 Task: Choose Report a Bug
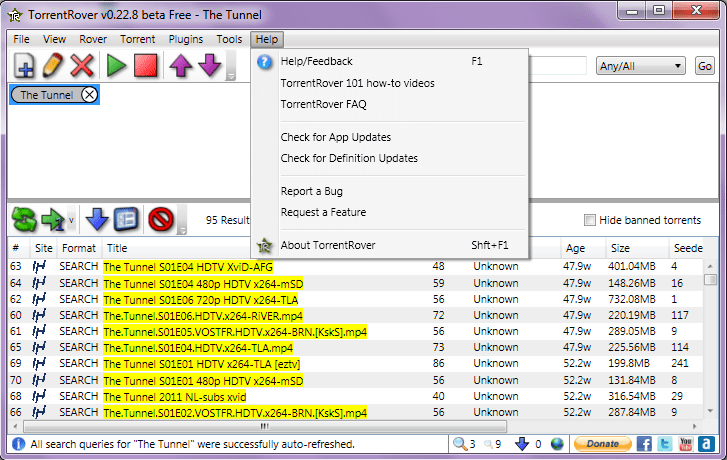point(389,191)
